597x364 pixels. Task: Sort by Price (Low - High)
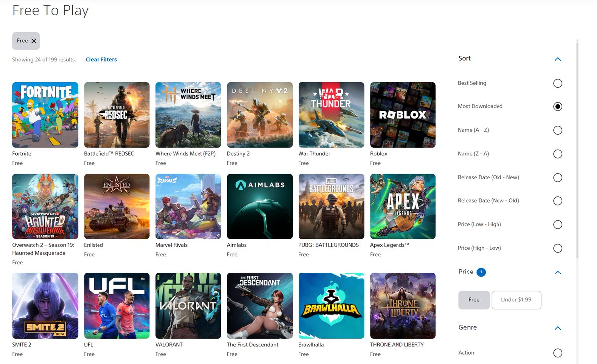[x=558, y=225]
